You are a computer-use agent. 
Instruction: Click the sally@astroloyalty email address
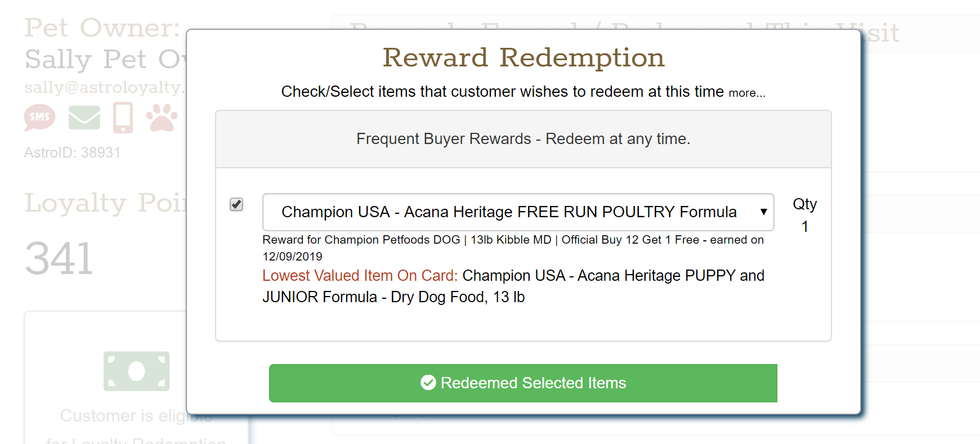[x=105, y=87]
